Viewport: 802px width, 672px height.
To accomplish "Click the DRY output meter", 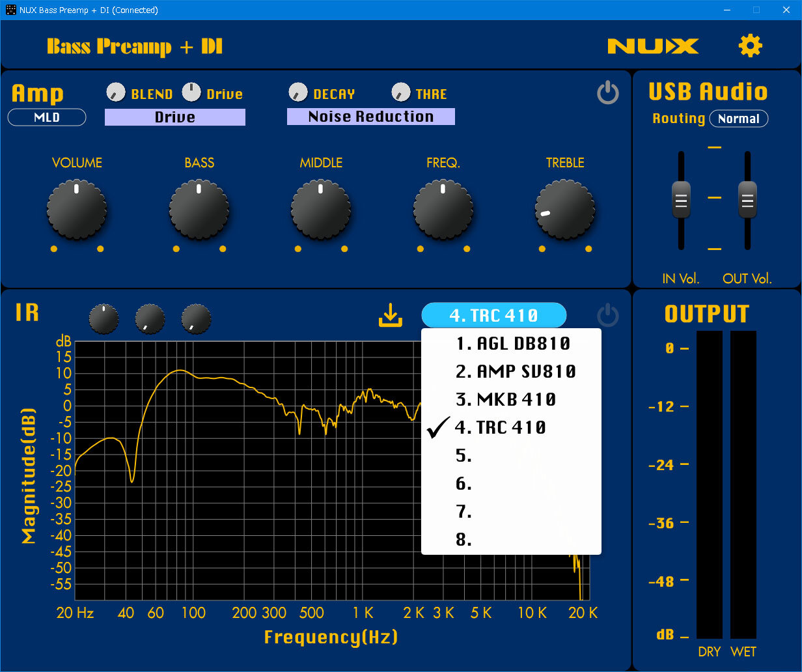I will [710, 484].
